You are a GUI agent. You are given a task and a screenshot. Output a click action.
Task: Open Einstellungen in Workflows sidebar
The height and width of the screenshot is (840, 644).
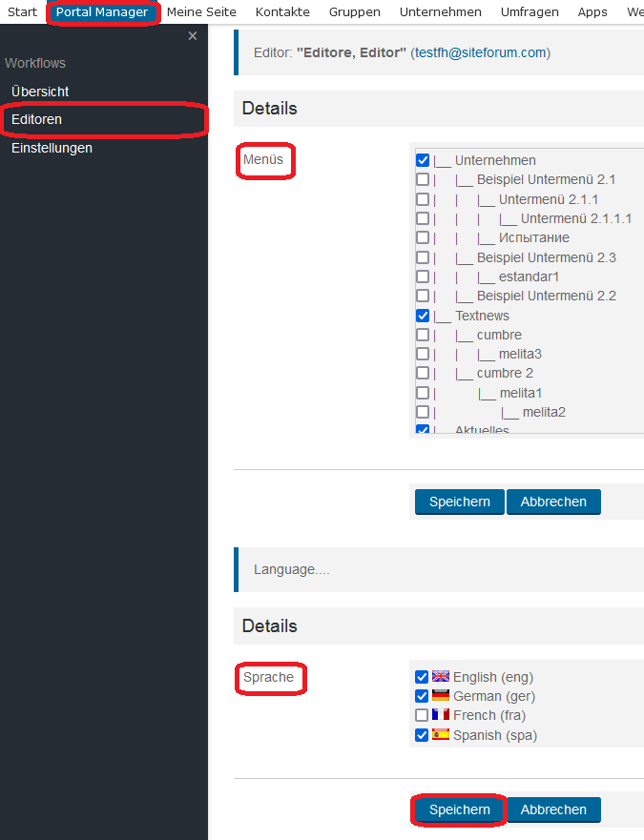tap(52, 148)
